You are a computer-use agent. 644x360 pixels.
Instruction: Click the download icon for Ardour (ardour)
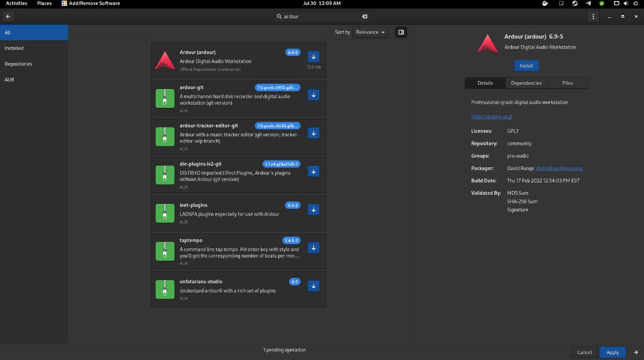(x=313, y=56)
